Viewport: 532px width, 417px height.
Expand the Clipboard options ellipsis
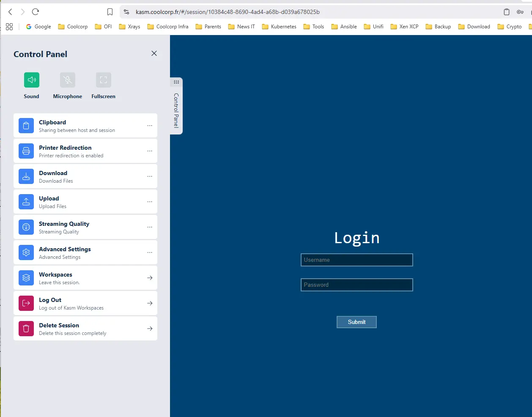pos(150,126)
